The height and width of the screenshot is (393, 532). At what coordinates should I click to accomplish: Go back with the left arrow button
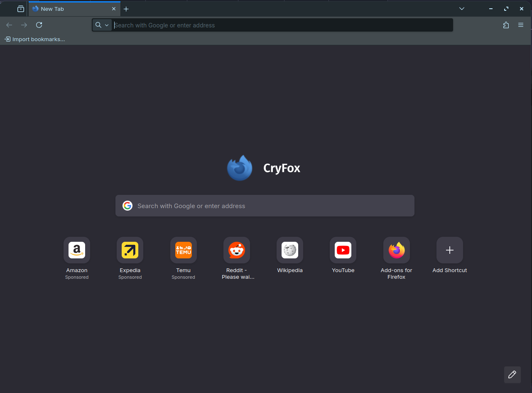pyautogui.click(x=9, y=25)
